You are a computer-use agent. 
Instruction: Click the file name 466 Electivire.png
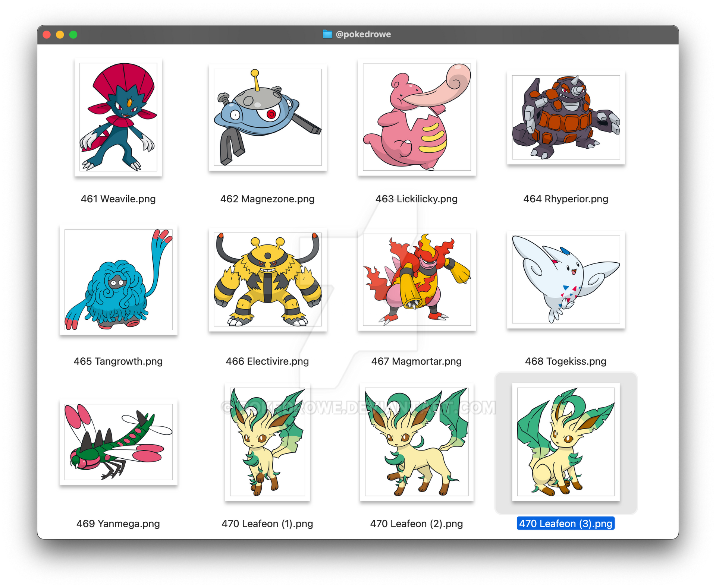click(267, 361)
